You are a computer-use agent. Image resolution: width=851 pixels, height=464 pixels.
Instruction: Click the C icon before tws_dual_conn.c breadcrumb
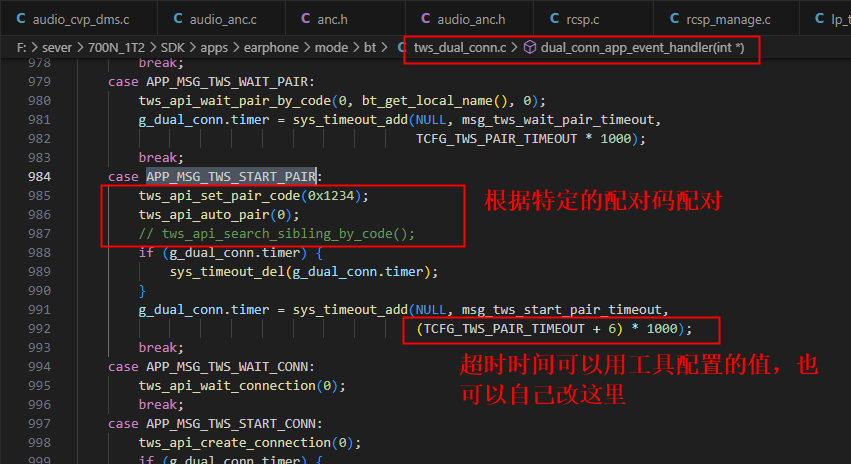pos(402,47)
